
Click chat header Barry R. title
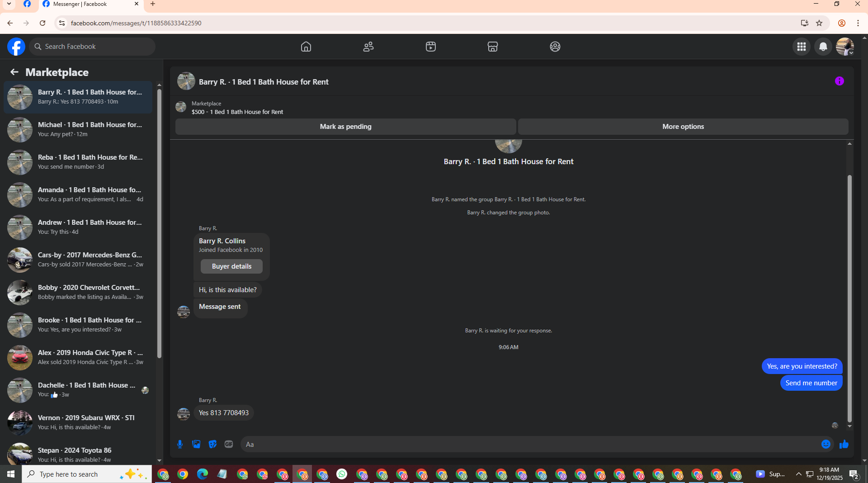tap(264, 82)
